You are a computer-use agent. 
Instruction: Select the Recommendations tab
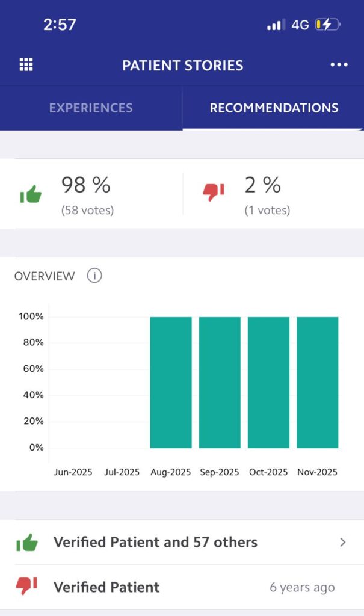coord(274,108)
